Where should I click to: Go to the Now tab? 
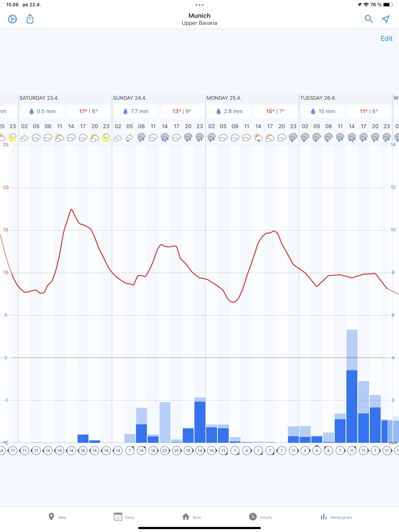click(192, 517)
